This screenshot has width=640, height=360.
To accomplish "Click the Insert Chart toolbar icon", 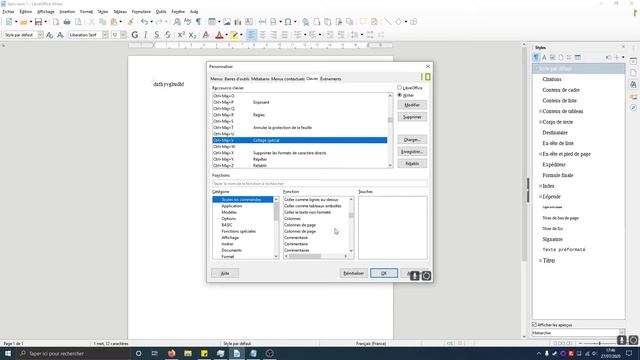I will 238,22.
